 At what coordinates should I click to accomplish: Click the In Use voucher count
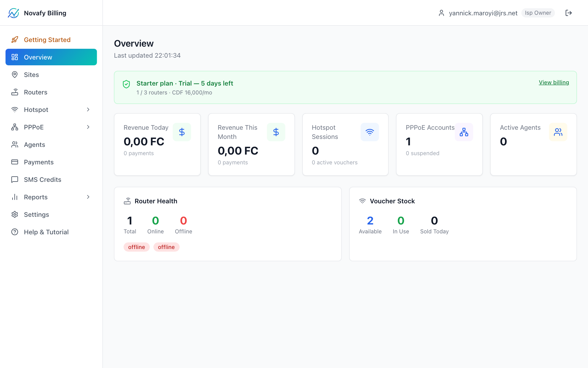click(x=401, y=220)
